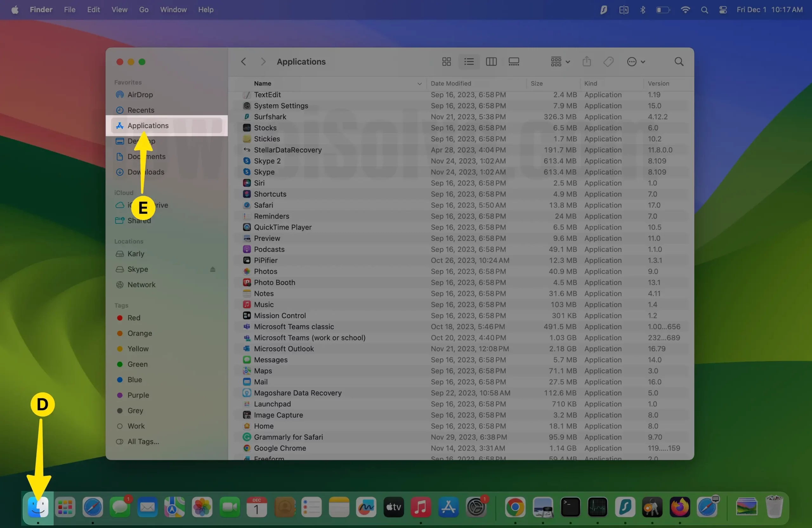Open the View menu
Viewport: 812px width, 528px height.
click(119, 10)
